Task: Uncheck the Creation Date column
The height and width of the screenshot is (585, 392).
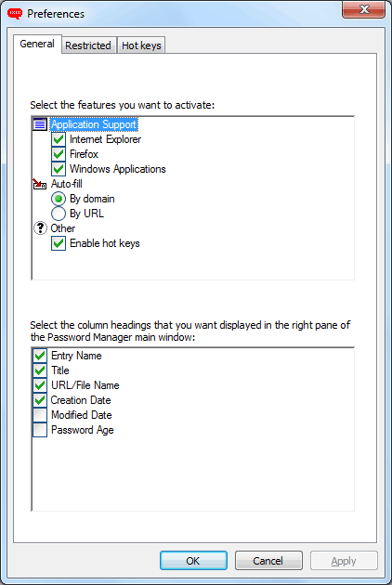Action: tap(40, 400)
